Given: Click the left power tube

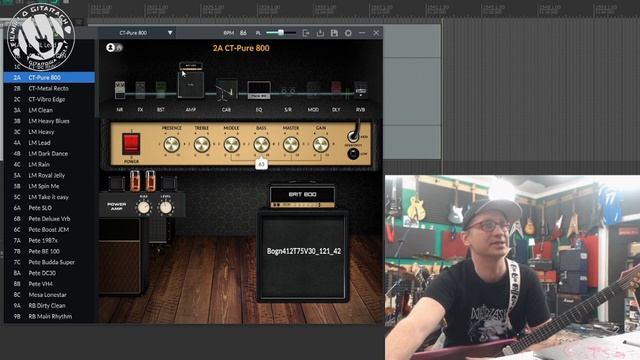Looking at the screenshot, I should (x=135, y=181).
